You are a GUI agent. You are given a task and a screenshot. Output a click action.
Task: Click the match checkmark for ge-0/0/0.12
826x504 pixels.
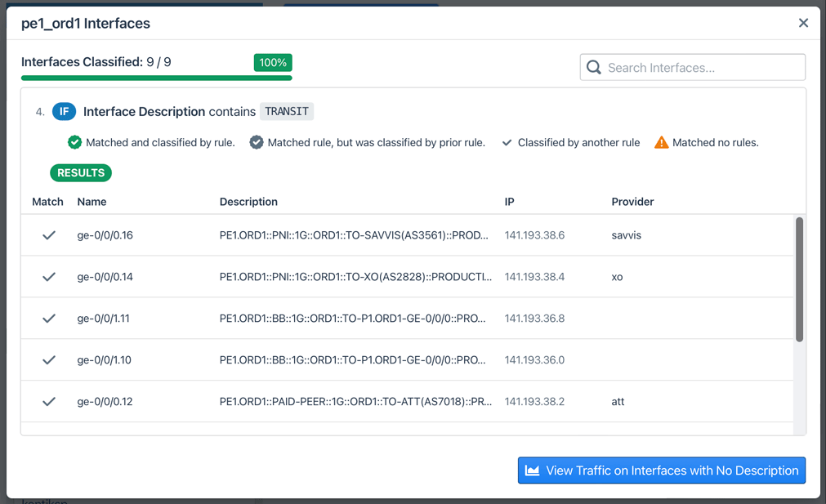pos(49,402)
